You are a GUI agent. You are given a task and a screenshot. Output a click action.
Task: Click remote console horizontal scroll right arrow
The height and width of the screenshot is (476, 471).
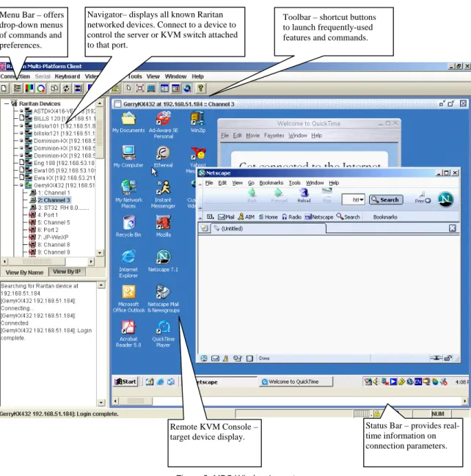465,401
